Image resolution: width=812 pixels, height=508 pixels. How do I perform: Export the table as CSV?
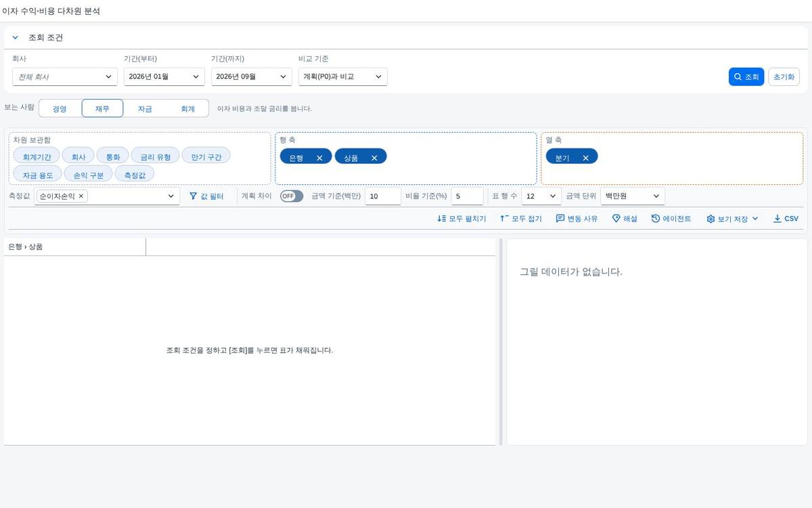coord(786,219)
